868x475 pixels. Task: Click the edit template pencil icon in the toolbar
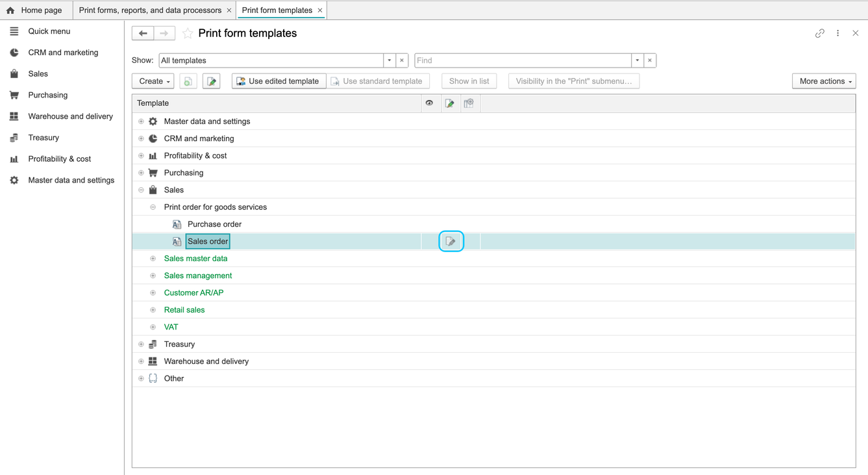(212, 81)
